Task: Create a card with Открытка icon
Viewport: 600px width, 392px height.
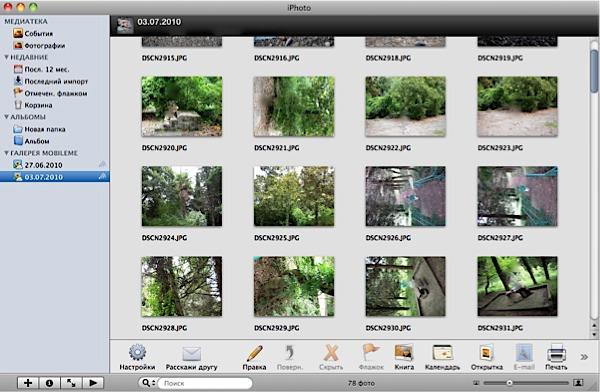Action: (x=486, y=353)
